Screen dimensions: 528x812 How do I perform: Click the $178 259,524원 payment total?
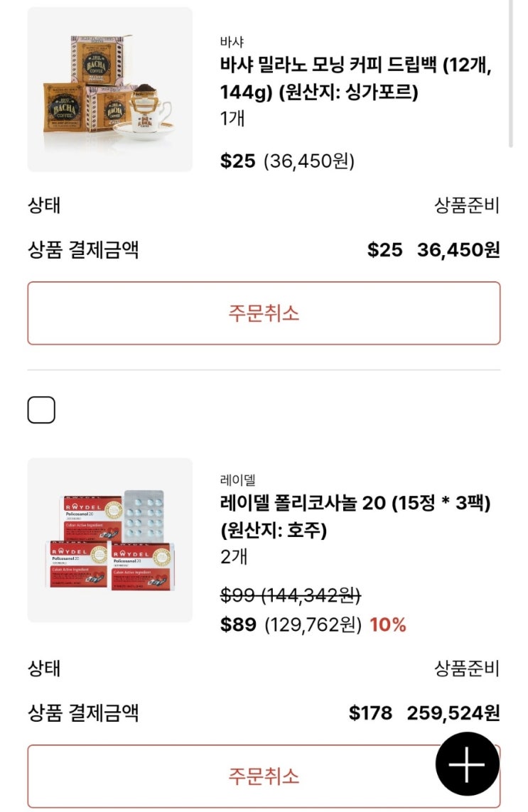(424, 713)
